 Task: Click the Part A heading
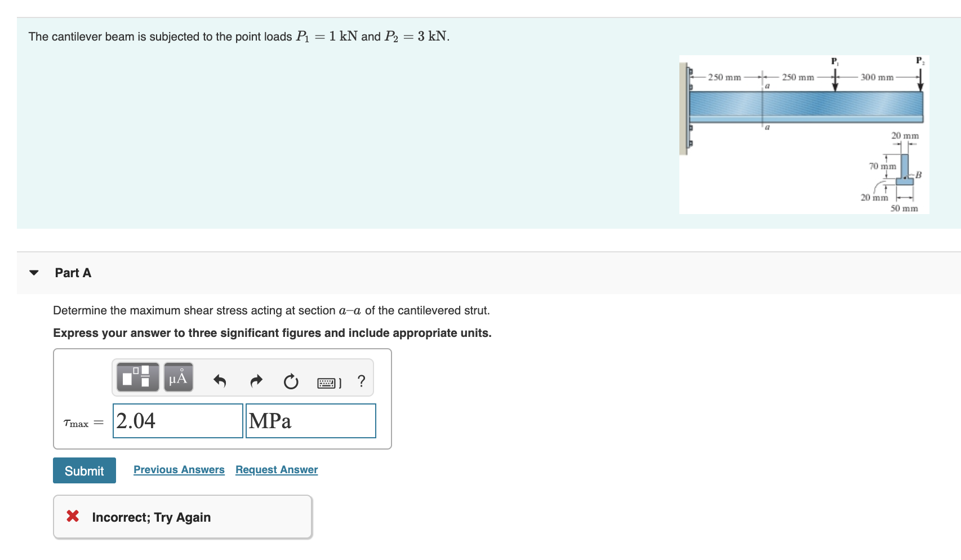tap(73, 273)
